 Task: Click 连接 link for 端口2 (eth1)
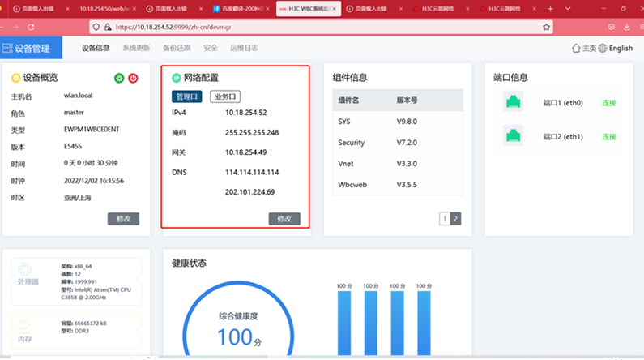[608, 136]
